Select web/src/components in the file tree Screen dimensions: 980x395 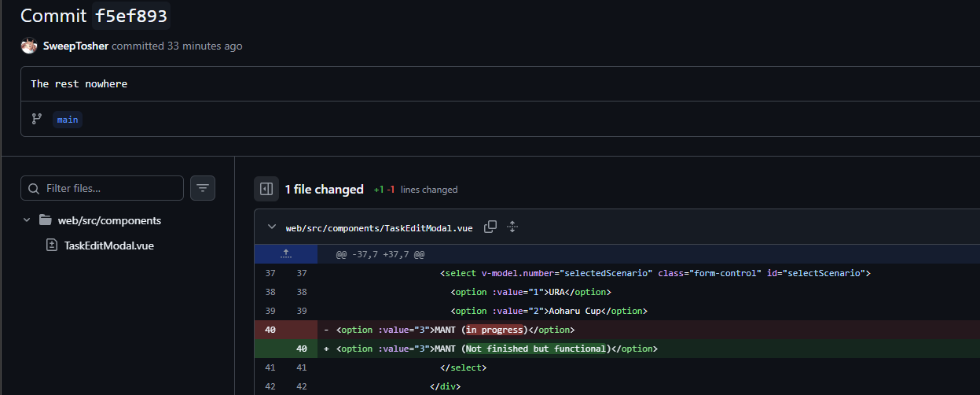tap(109, 220)
